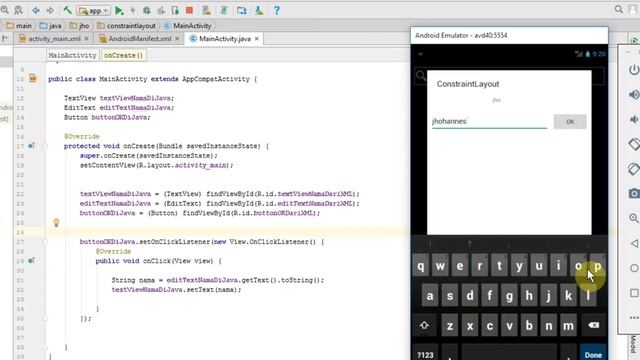Screen dimensions: 640x360
Task: Close the activity_main.xml tab
Action: point(86,39)
